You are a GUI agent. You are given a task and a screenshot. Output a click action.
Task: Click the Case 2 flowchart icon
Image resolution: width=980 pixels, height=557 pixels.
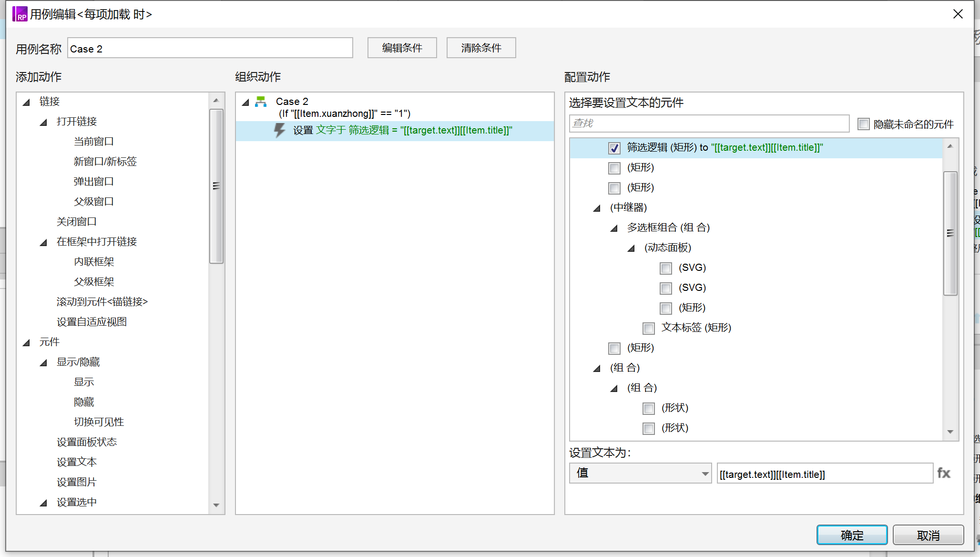261,102
